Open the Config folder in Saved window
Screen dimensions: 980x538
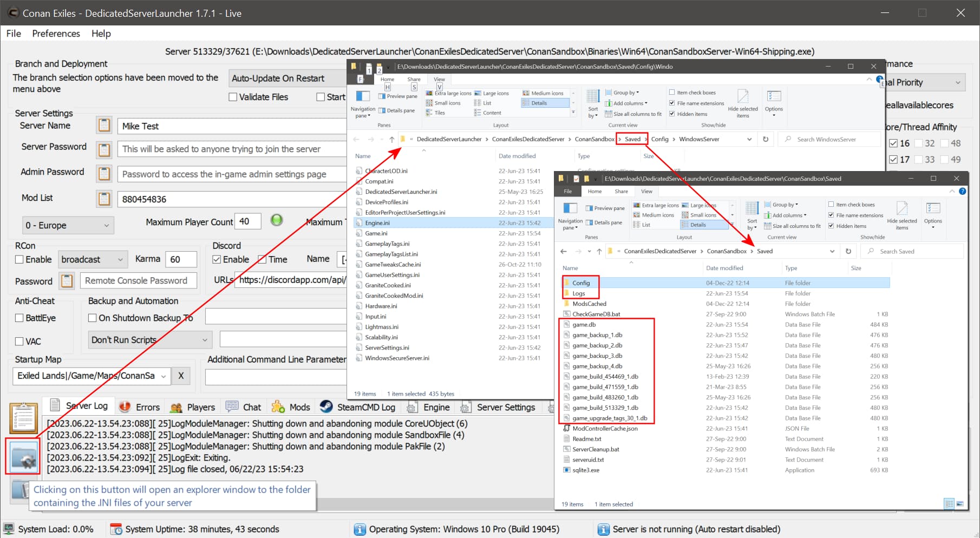(581, 283)
